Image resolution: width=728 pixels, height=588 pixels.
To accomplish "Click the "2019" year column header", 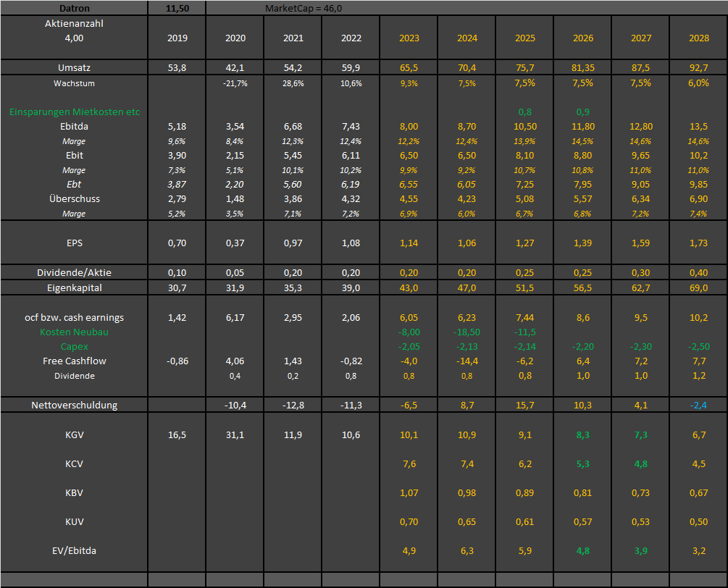I will point(177,38).
